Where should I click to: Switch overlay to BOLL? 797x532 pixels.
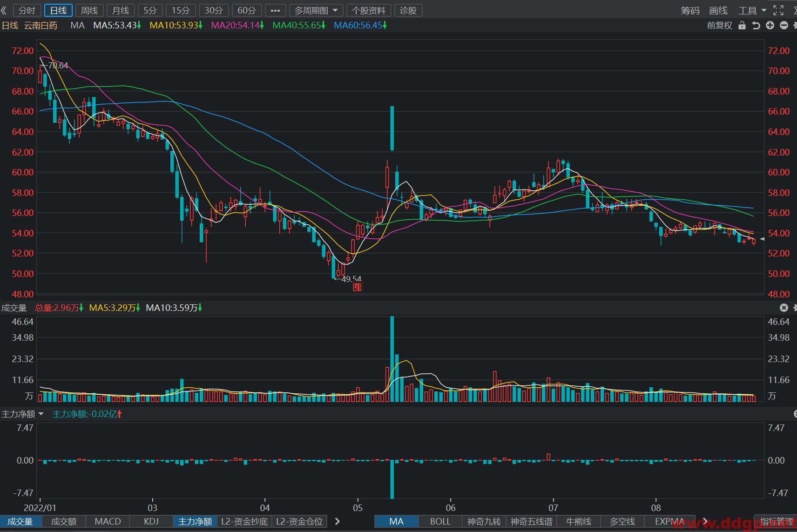(x=440, y=521)
